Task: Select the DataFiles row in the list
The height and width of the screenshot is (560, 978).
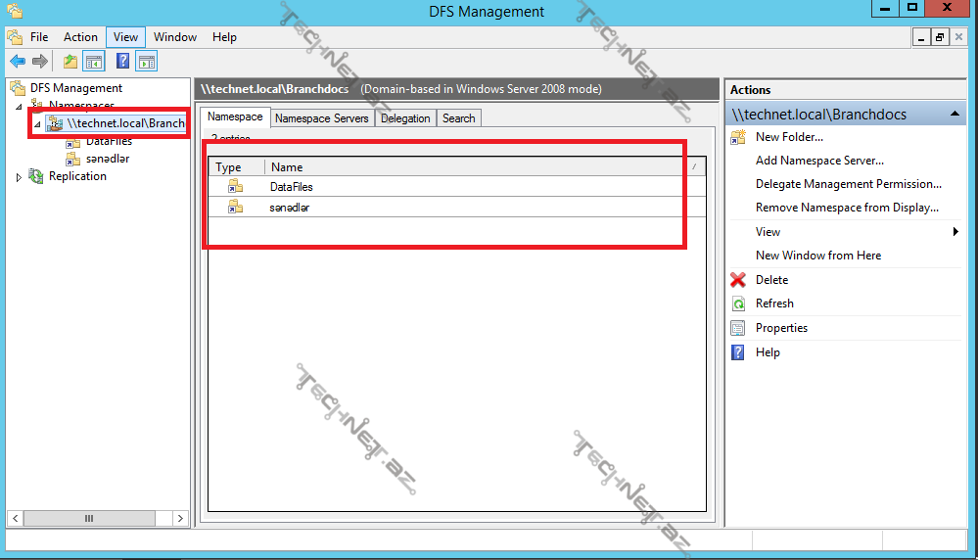Action: tap(291, 187)
